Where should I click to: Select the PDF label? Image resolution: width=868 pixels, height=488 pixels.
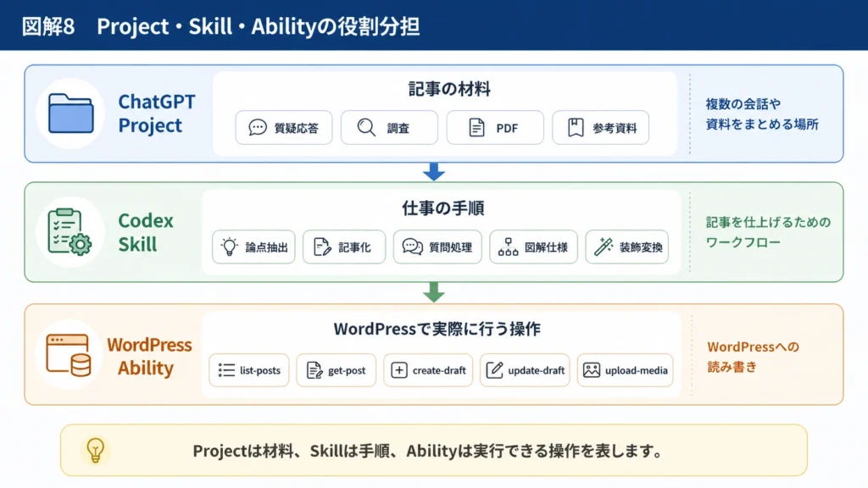tap(507, 129)
